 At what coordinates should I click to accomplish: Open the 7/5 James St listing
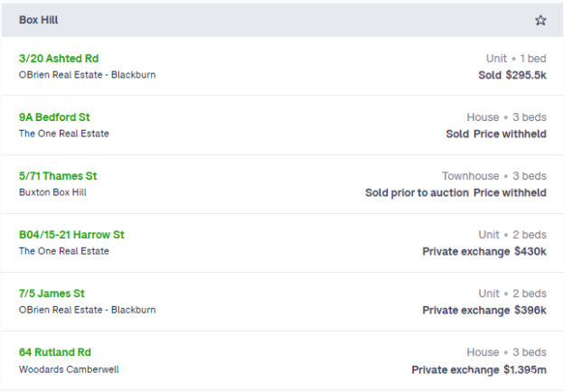(52, 294)
